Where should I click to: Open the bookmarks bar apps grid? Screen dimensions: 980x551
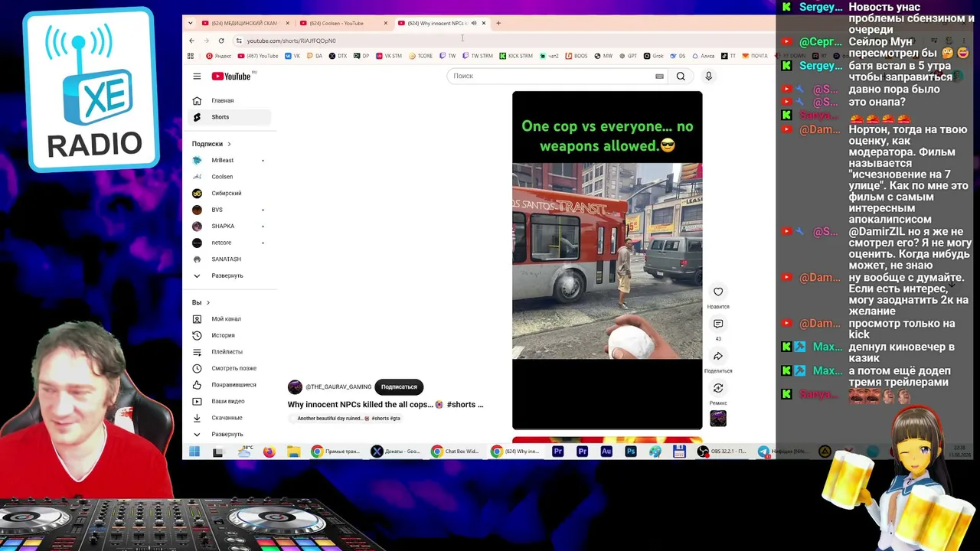(x=191, y=56)
